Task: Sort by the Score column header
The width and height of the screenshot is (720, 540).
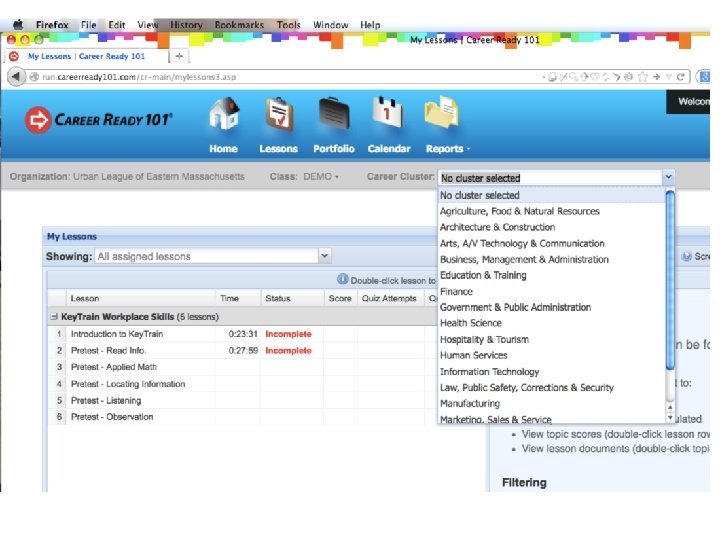Action: 340,298
